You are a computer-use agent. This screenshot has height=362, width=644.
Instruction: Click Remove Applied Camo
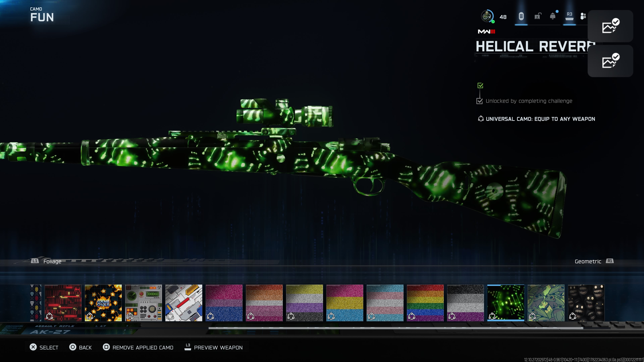pyautogui.click(x=138, y=347)
